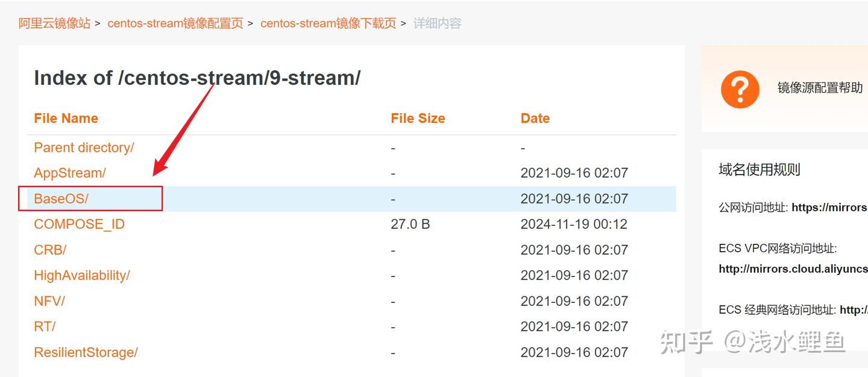Image resolution: width=868 pixels, height=377 pixels.
Task: Open the NFV/ directory
Action: [x=48, y=301]
